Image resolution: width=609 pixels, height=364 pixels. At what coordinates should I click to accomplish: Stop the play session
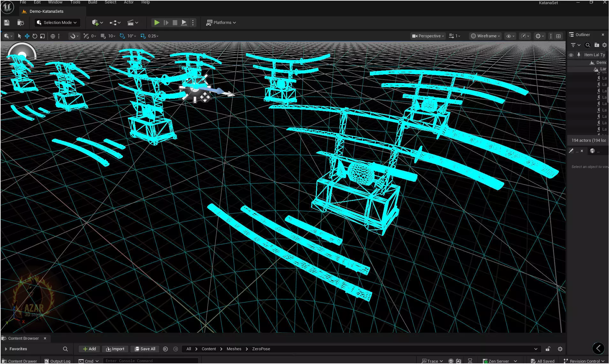[175, 23]
